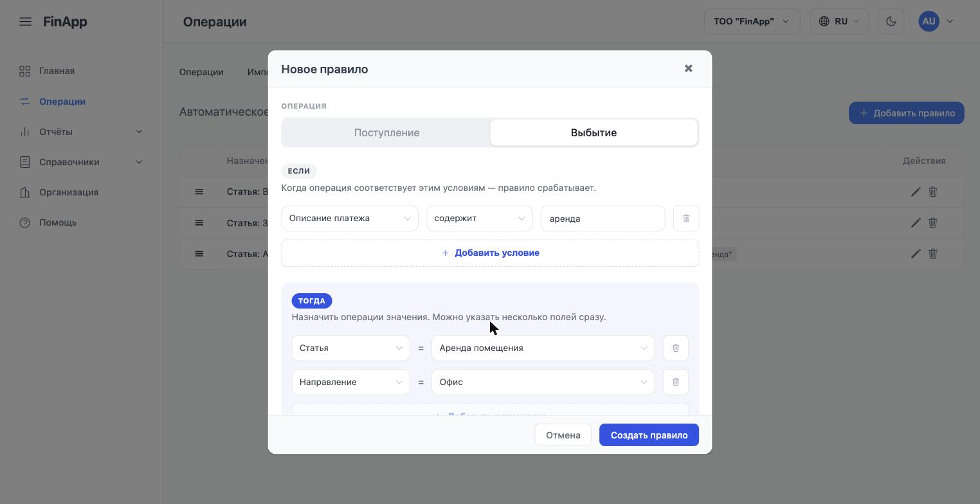
Task: Open the Офис value dropdown
Action: 543,382
